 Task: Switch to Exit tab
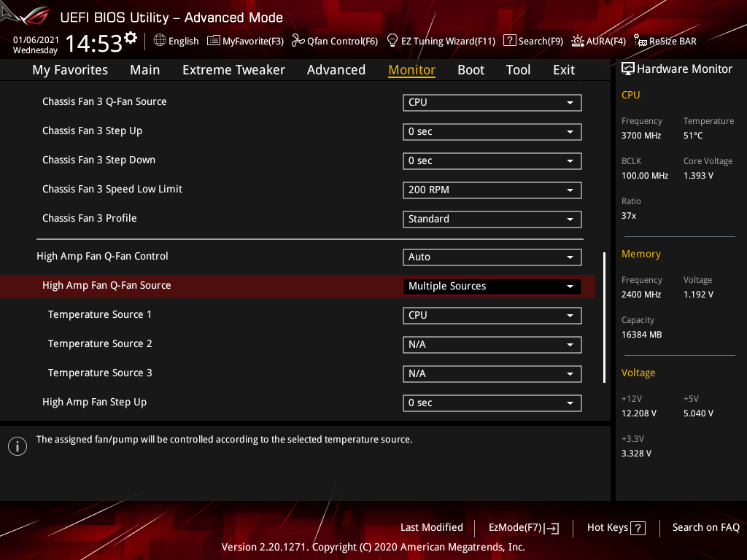[x=564, y=70]
